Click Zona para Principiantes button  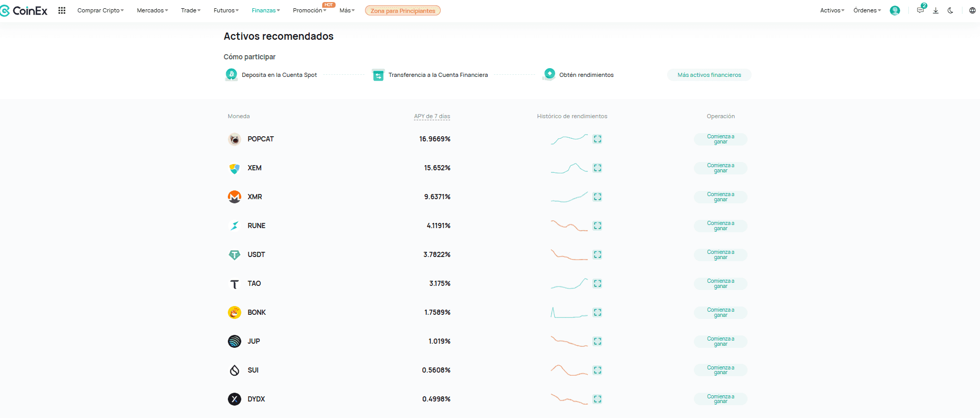click(x=403, y=10)
